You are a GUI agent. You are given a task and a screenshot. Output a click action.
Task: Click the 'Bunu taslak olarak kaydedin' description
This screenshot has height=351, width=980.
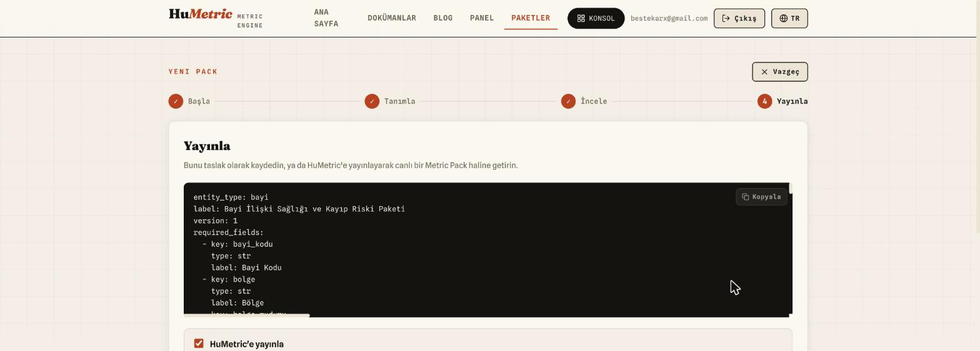click(x=351, y=166)
